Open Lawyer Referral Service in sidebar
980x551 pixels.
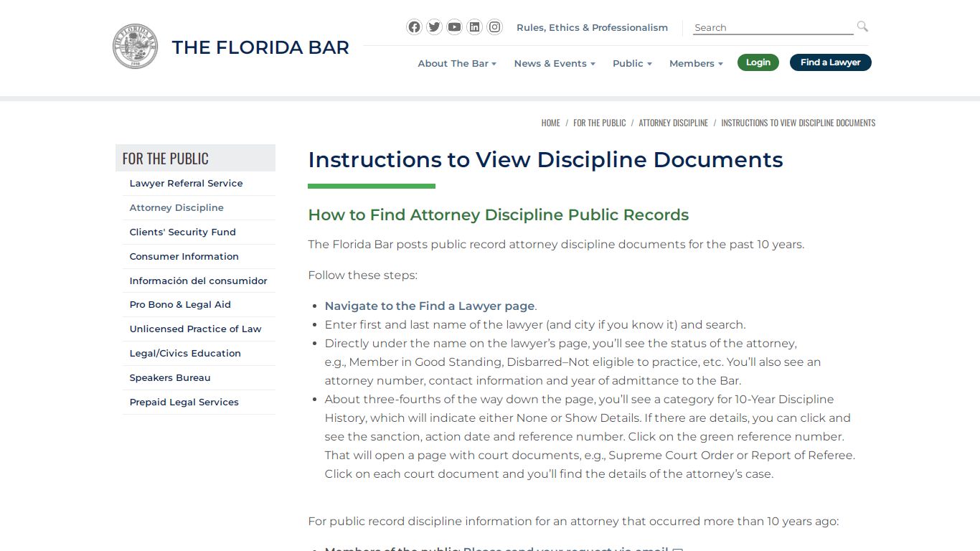(x=199, y=183)
